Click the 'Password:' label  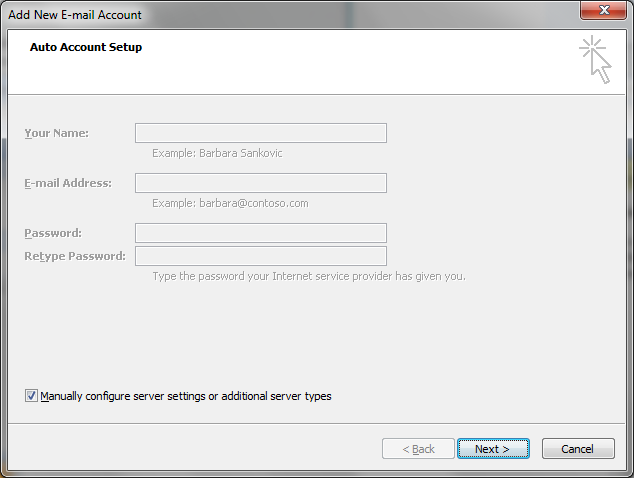point(53,233)
